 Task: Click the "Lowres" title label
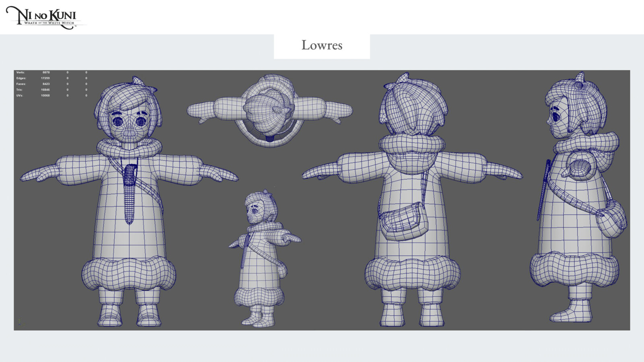(x=322, y=45)
